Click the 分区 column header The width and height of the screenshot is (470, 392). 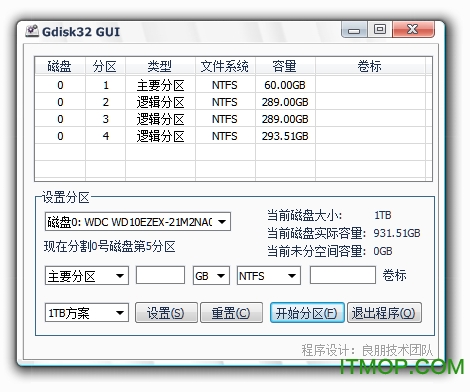(x=105, y=66)
